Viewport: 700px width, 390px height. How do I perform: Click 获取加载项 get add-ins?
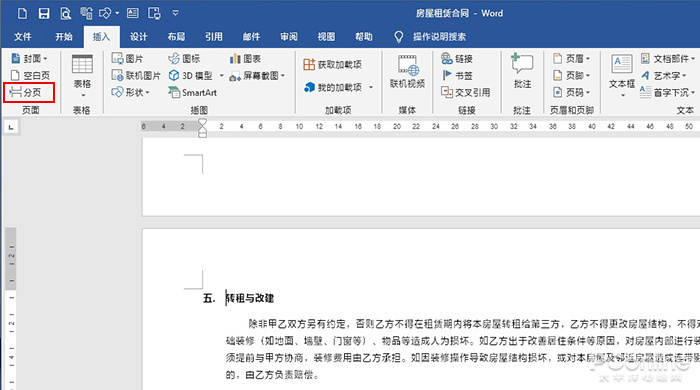332,64
